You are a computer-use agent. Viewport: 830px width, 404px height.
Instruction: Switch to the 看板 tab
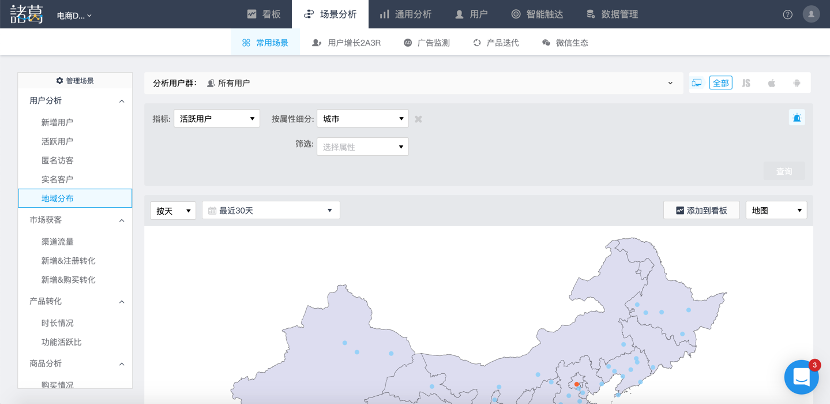pyautogui.click(x=264, y=14)
